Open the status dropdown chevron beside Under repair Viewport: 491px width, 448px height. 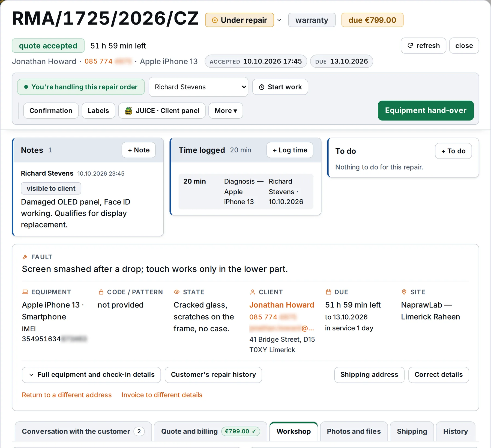point(279,20)
